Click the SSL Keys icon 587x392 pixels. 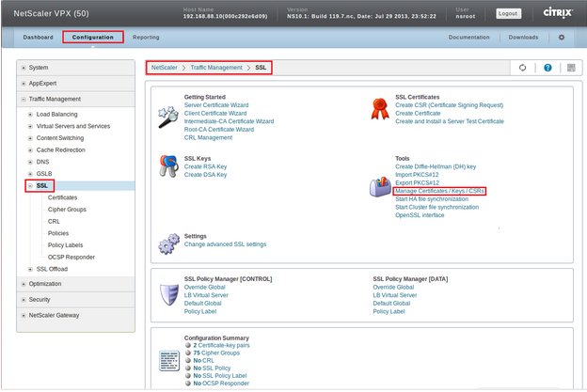point(168,166)
